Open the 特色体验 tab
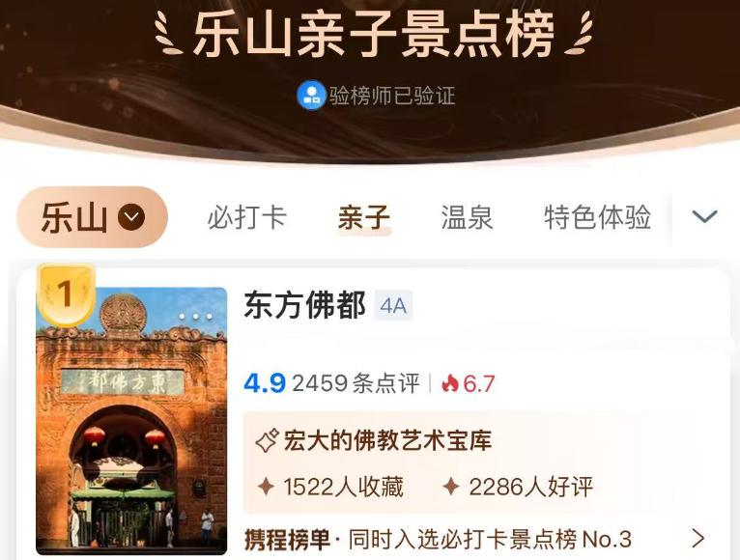The image size is (740, 560). 597,217
